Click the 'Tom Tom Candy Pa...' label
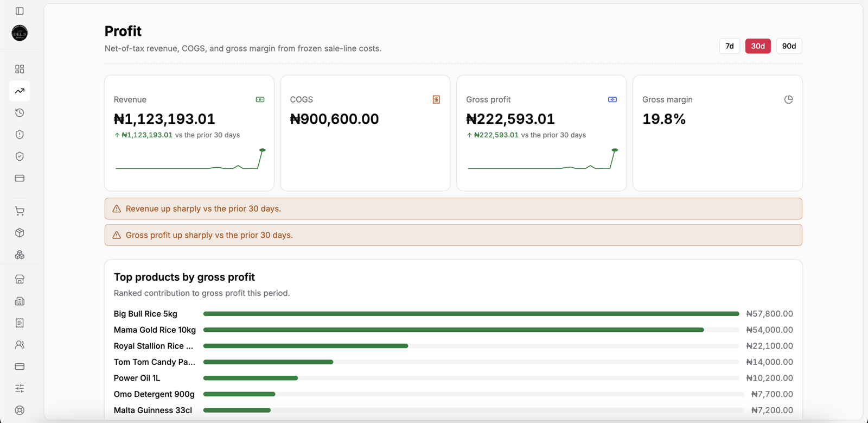The image size is (868, 423). tap(155, 362)
